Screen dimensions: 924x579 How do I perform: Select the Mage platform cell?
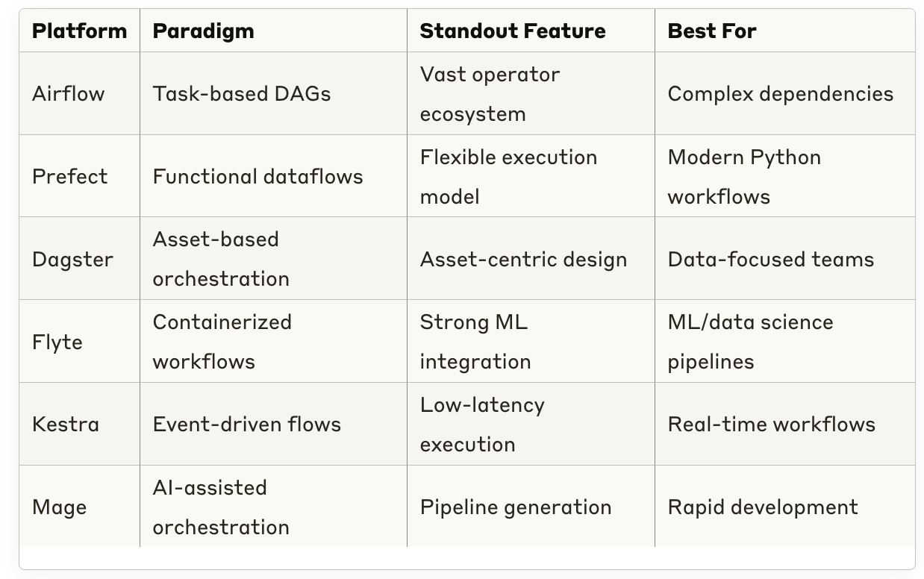tap(59, 507)
